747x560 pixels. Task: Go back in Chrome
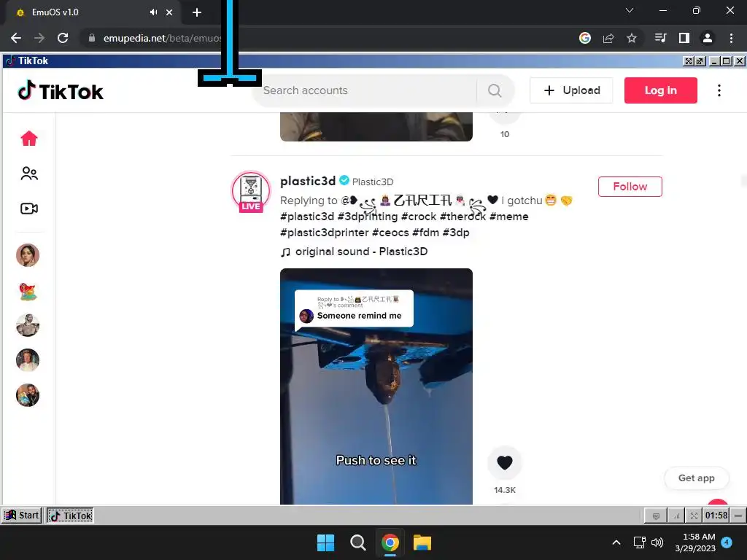[x=16, y=38]
